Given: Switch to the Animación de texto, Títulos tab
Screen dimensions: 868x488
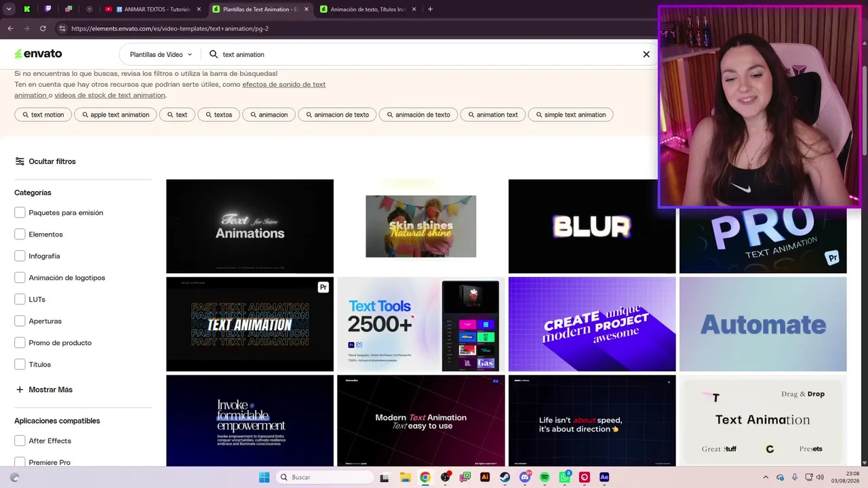Looking at the screenshot, I should (x=367, y=9).
